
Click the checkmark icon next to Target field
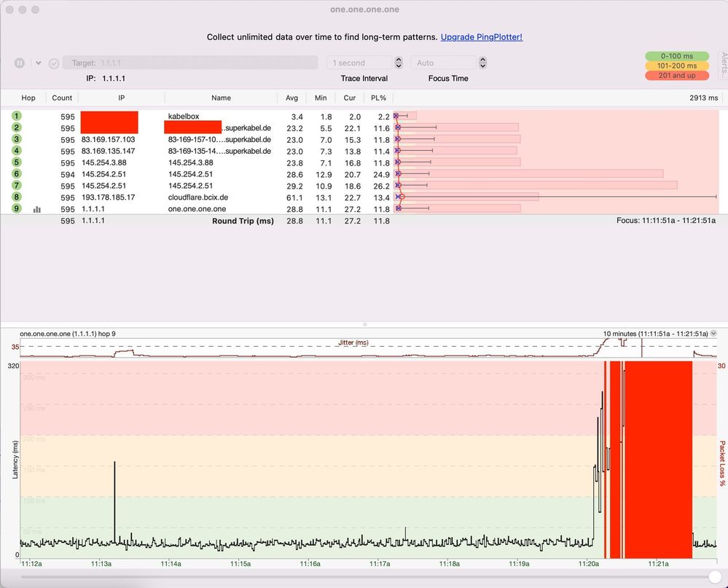[x=54, y=63]
